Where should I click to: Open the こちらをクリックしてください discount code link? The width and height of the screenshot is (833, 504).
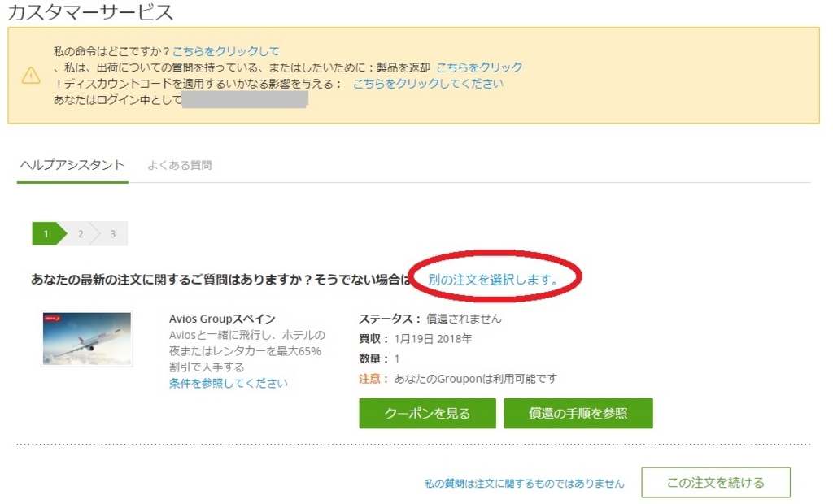coord(428,84)
